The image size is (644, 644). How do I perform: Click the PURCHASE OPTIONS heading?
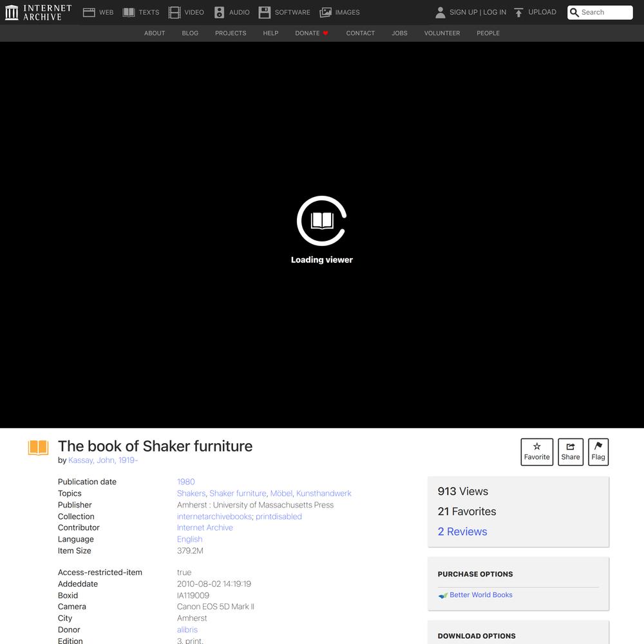pyautogui.click(x=475, y=574)
